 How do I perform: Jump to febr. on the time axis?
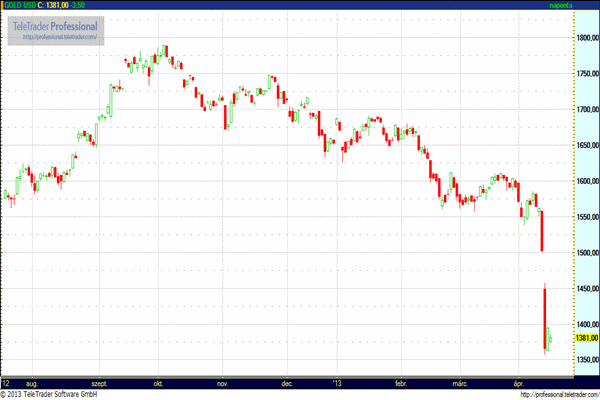pos(403,382)
